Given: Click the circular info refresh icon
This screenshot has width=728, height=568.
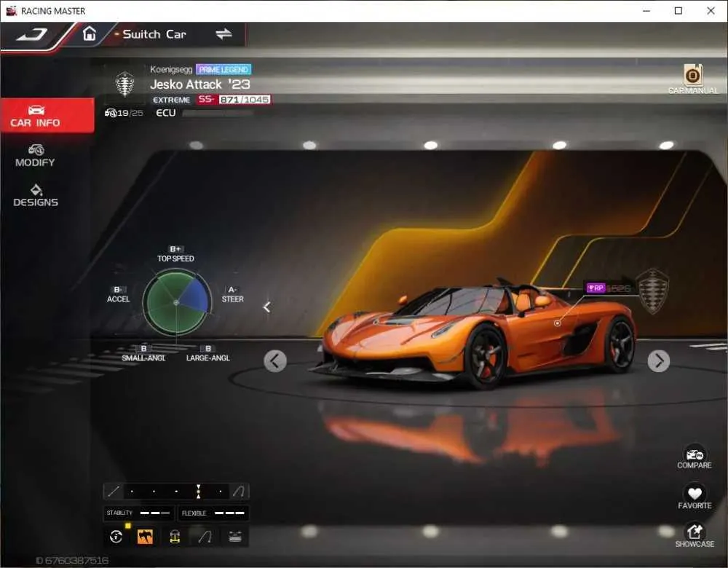Looking at the screenshot, I should tap(116, 537).
